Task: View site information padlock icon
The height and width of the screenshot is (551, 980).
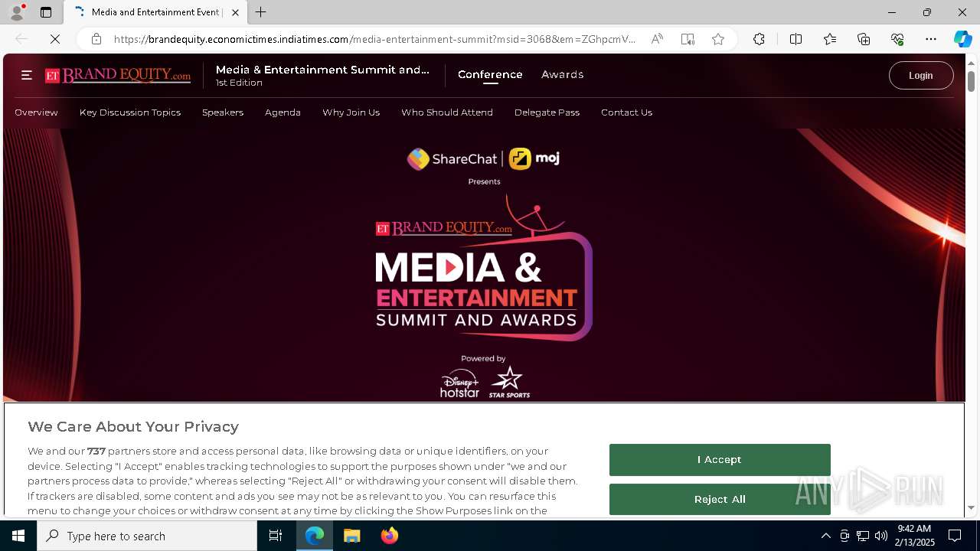Action: (96, 39)
